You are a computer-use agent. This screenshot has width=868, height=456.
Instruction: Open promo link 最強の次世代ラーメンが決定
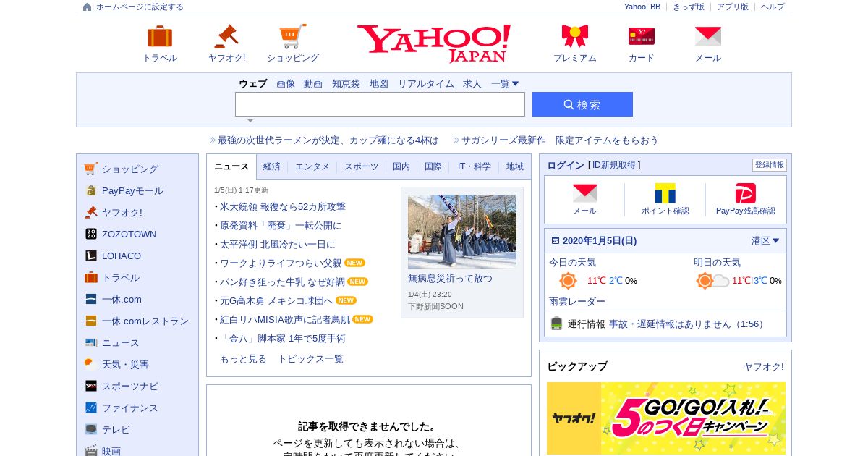(328, 140)
